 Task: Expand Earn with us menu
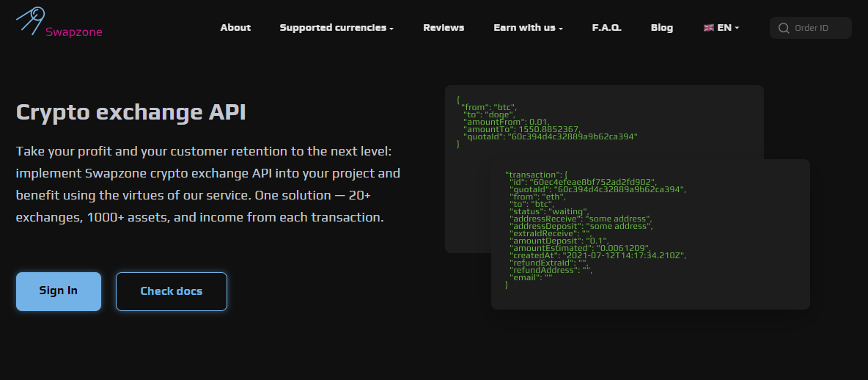528,28
